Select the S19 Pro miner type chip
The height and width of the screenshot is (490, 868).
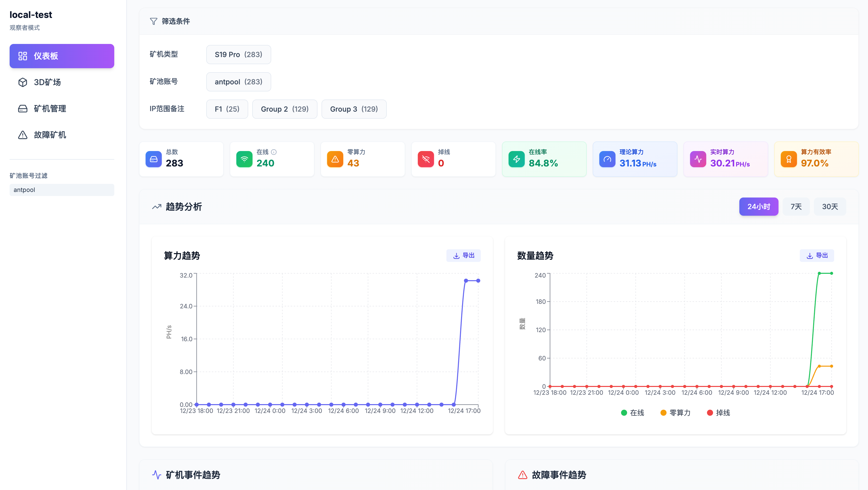239,54
